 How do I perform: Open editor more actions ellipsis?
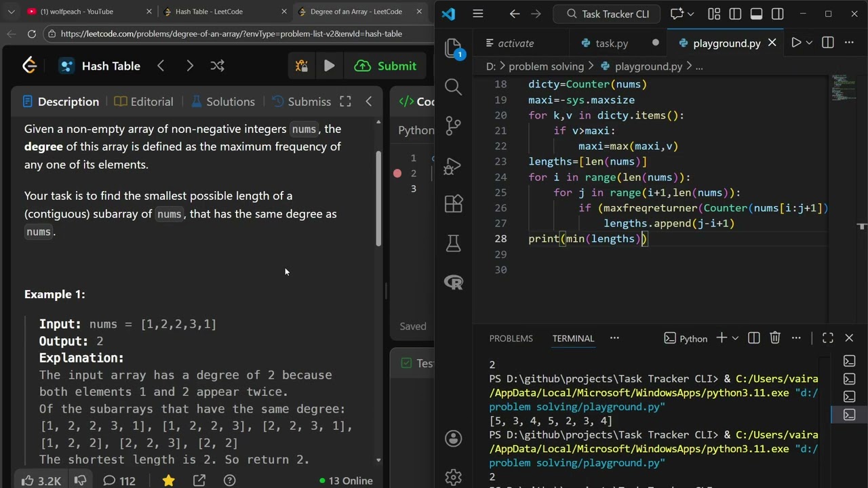tap(849, 43)
